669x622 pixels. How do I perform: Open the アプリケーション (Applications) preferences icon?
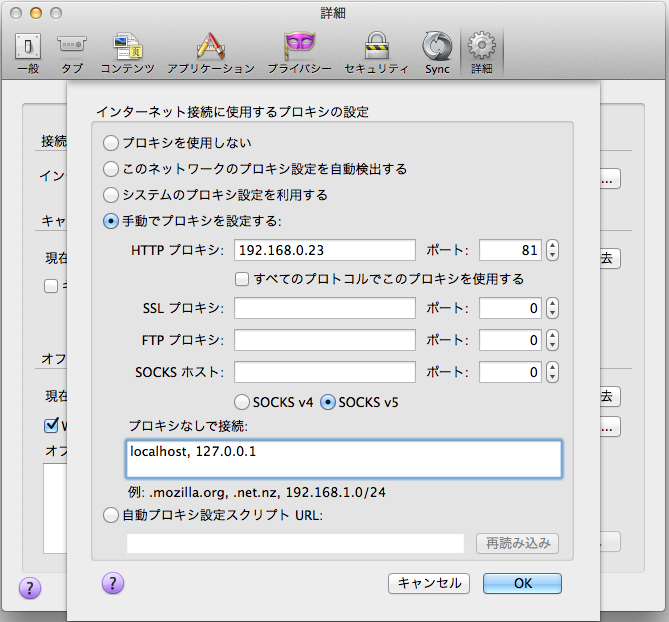tap(211, 52)
